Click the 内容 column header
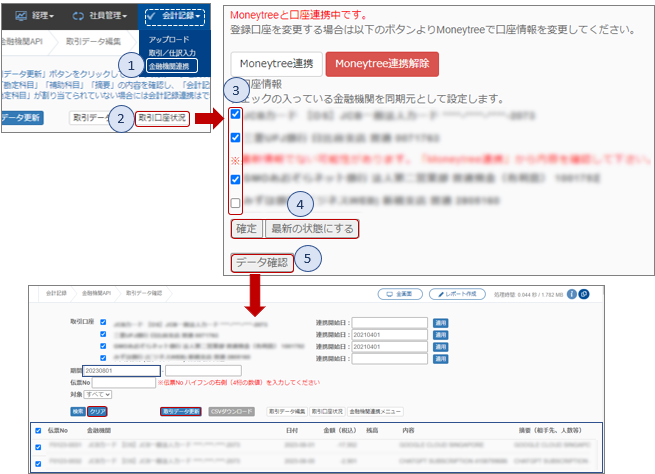The height and width of the screenshot is (474, 655). click(x=408, y=430)
